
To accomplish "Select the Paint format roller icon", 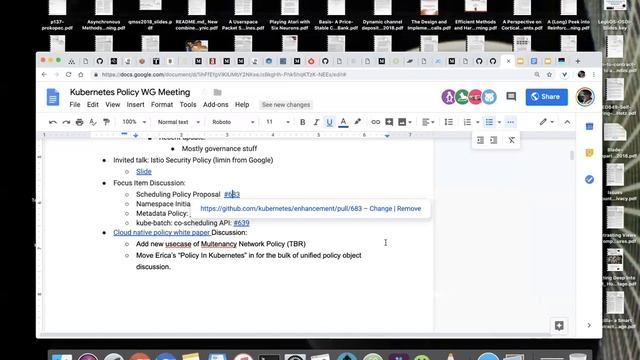I will (107, 122).
